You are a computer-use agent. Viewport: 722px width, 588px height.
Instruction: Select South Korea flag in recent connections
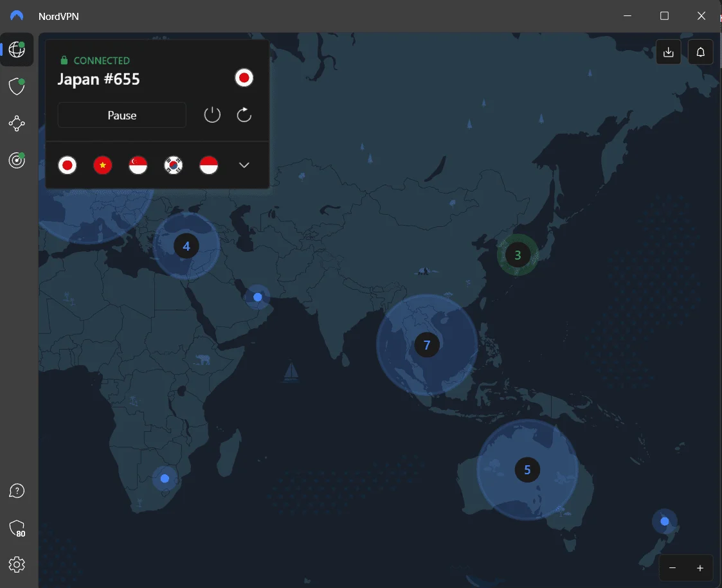174,165
